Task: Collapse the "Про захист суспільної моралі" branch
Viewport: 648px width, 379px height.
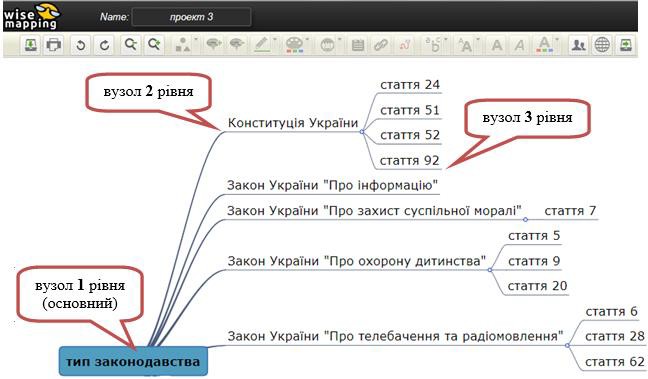Action: pos(525,219)
